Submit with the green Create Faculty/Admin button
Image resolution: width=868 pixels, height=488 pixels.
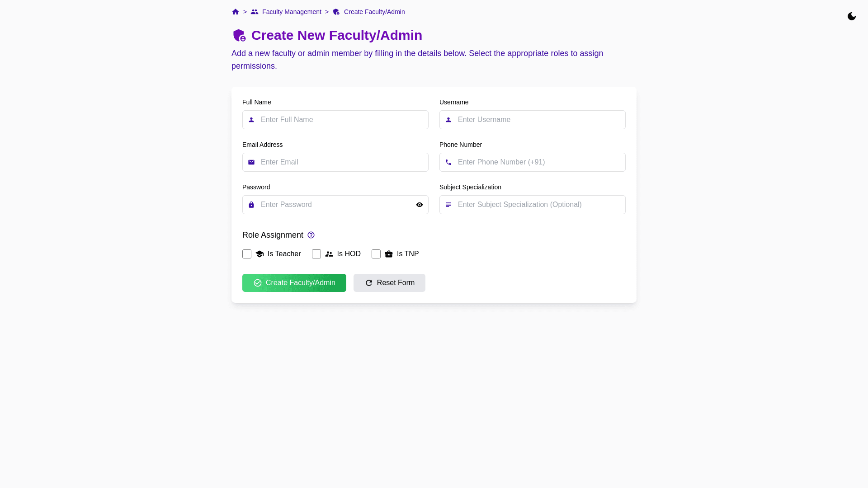[x=294, y=283]
